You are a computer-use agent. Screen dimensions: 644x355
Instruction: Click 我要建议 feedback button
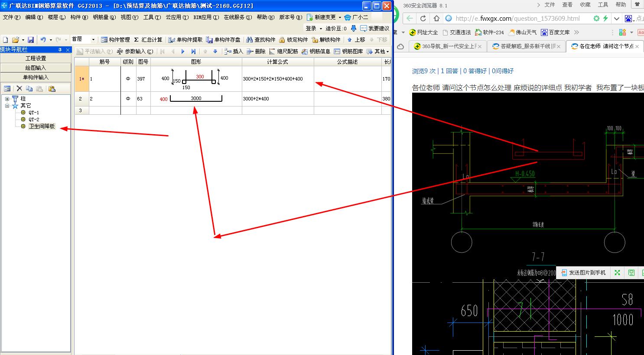click(375, 28)
